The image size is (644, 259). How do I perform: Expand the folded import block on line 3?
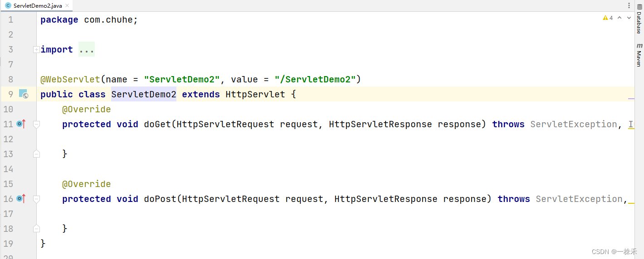36,49
